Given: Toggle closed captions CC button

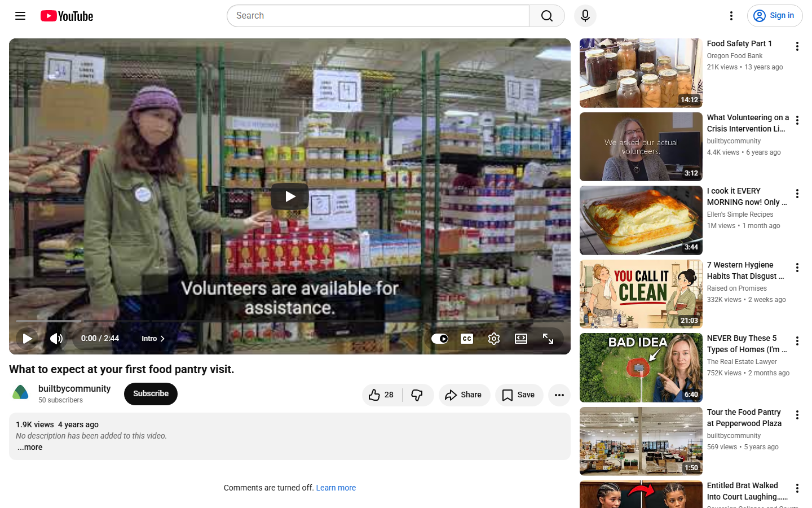Looking at the screenshot, I should [x=467, y=339].
